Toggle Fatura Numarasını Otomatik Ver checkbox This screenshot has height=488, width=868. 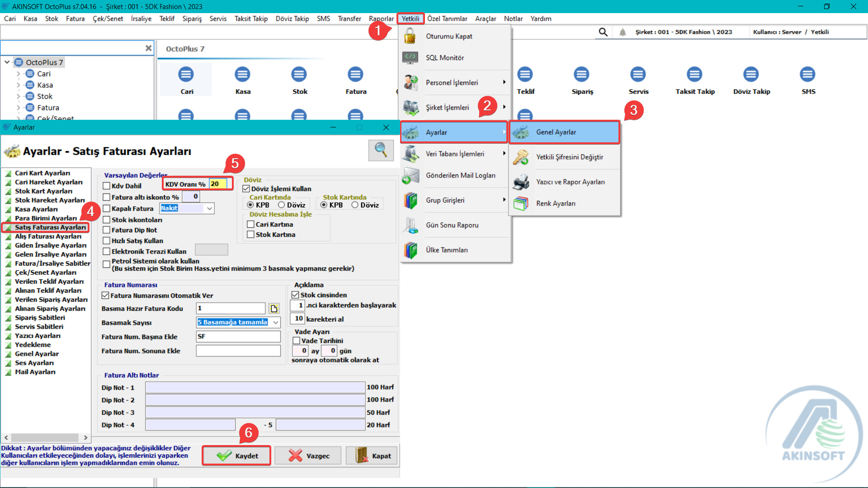tap(105, 296)
